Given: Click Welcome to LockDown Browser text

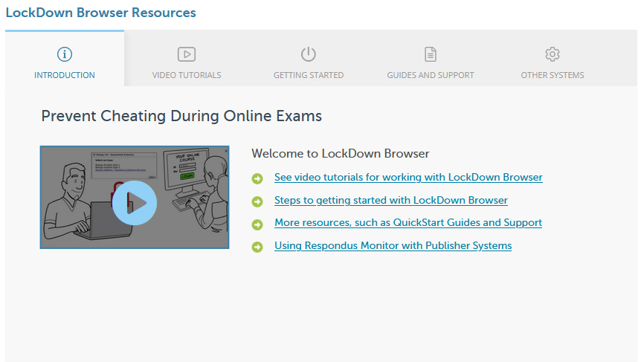Looking at the screenshot, I should coord(340,154).
